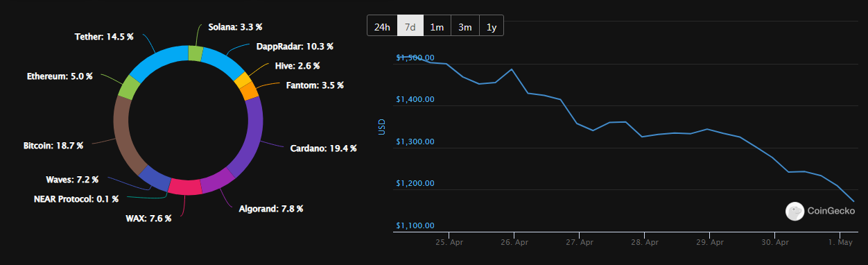Click the $1,100.00 y-axis label

(415, 226)
